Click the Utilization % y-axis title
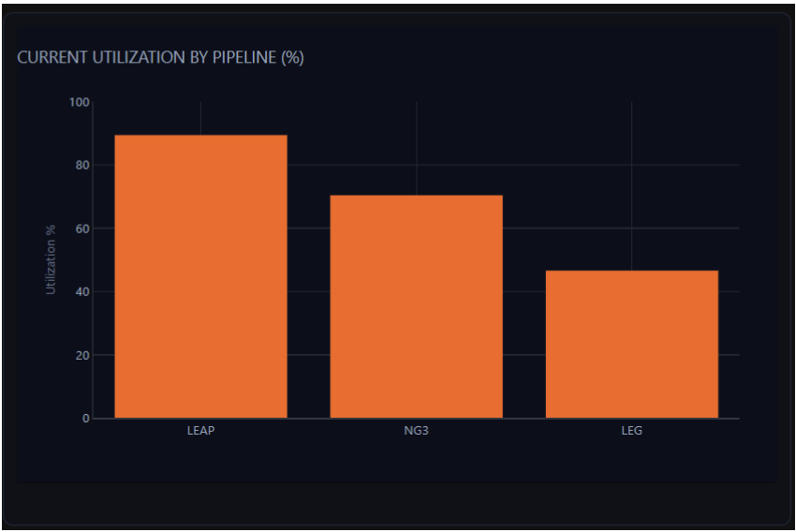 (51, 259)
